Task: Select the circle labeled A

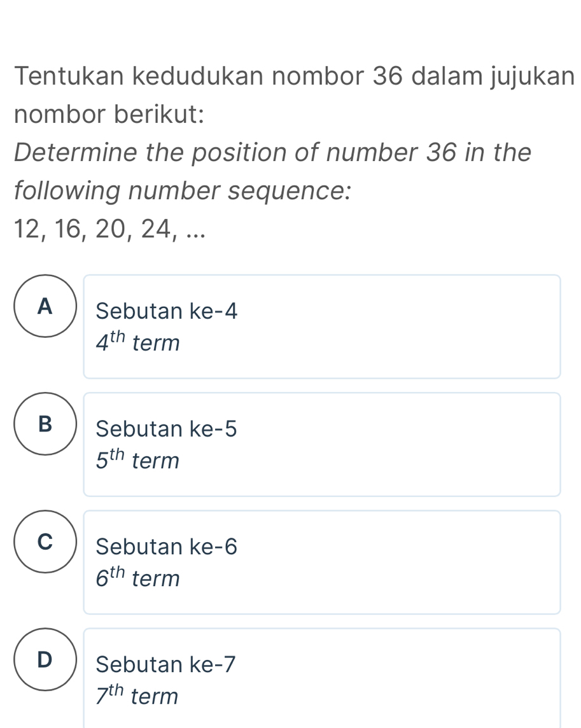Action: pyautogui.click(x=44, y=307)
